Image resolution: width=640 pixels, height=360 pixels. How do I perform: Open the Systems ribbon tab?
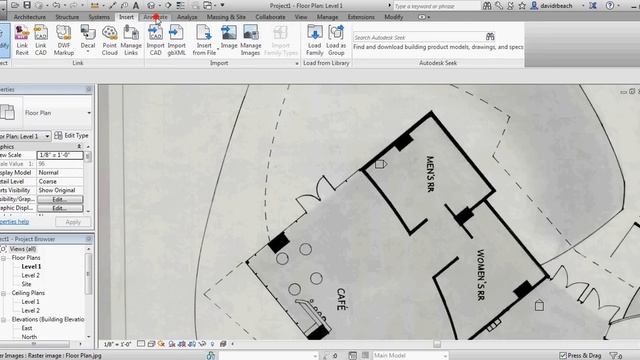coord(99,17)
